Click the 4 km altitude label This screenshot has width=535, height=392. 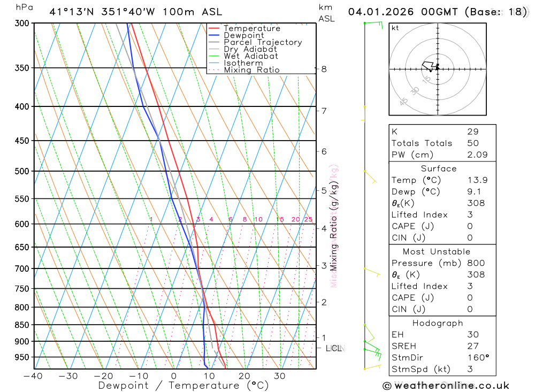point(324,228)
